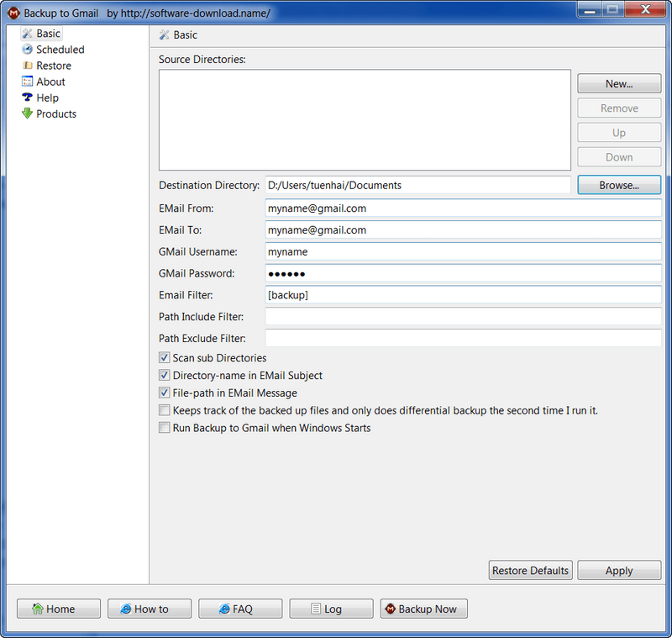
Task: Open the Restore page in sidebar
Action: 54,66
